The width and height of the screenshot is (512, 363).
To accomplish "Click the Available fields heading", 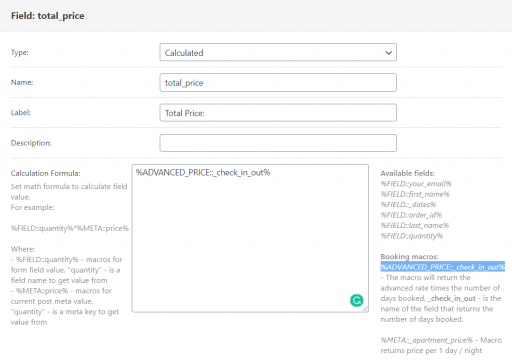I will coord(408,173).
